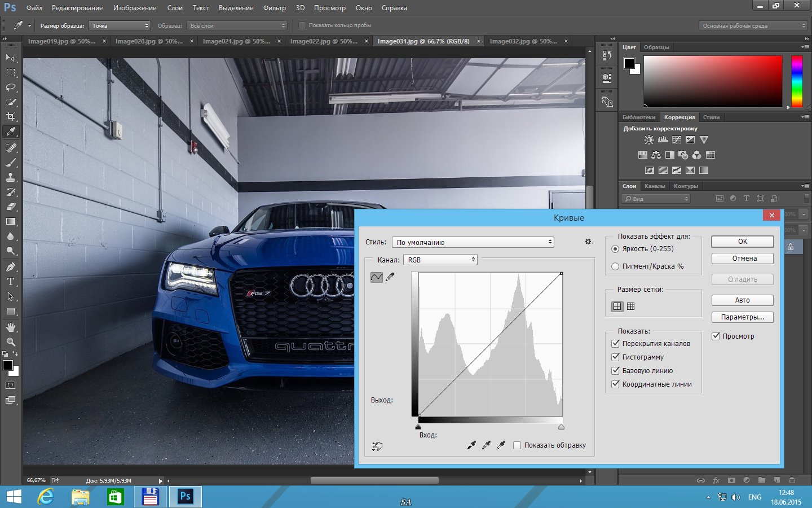Open the Фильтр menu

coord(274,8)
